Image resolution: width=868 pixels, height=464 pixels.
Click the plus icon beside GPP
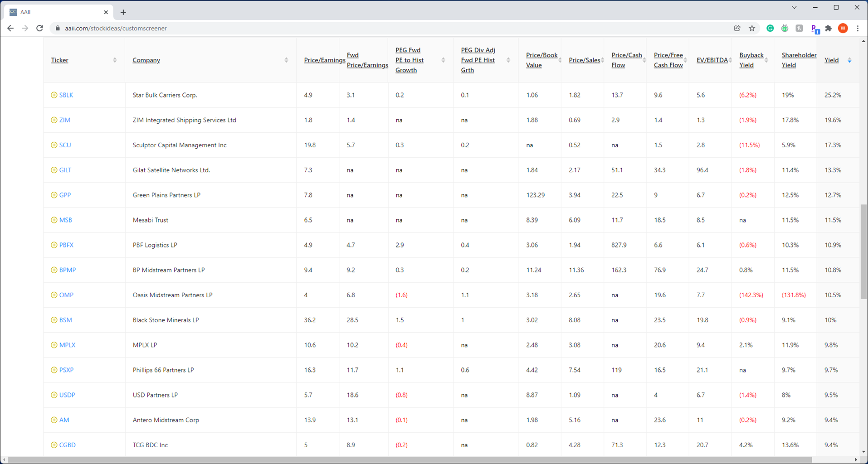pyautogui.click(x=54, y=195)
